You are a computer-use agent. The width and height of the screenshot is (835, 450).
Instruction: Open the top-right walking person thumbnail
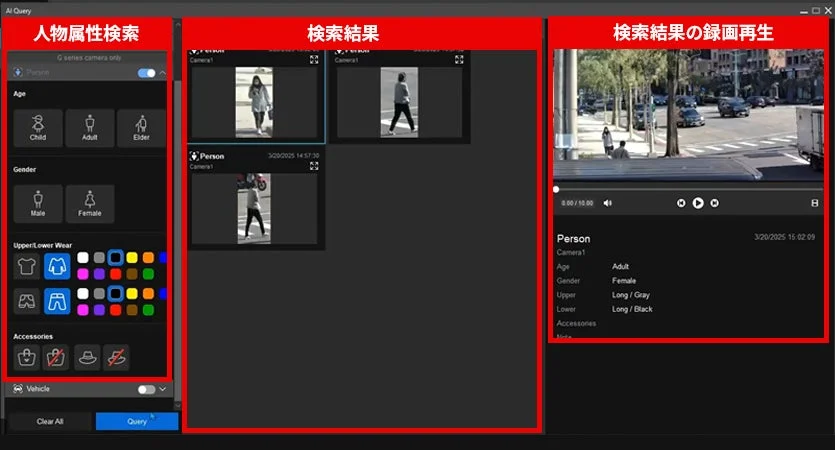pyautogui.click(x=399, y=102)
